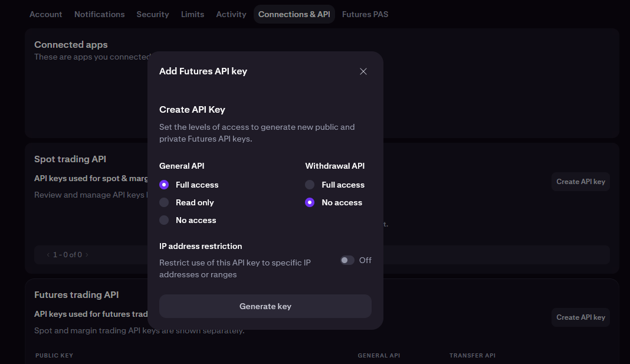Open the Account tab
Screen dimensions: 630x364
pos(46,14)
